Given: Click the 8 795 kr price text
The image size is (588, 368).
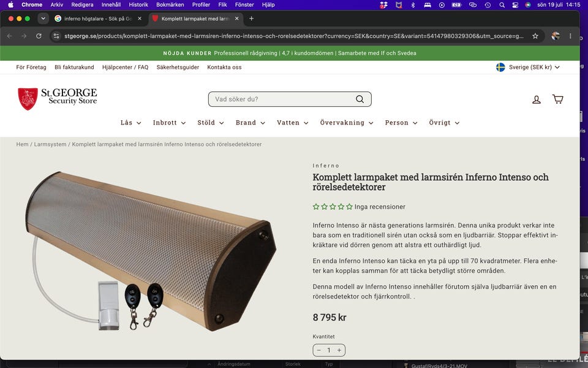Looking at the screenshot, I should click(x=330, y=317).
